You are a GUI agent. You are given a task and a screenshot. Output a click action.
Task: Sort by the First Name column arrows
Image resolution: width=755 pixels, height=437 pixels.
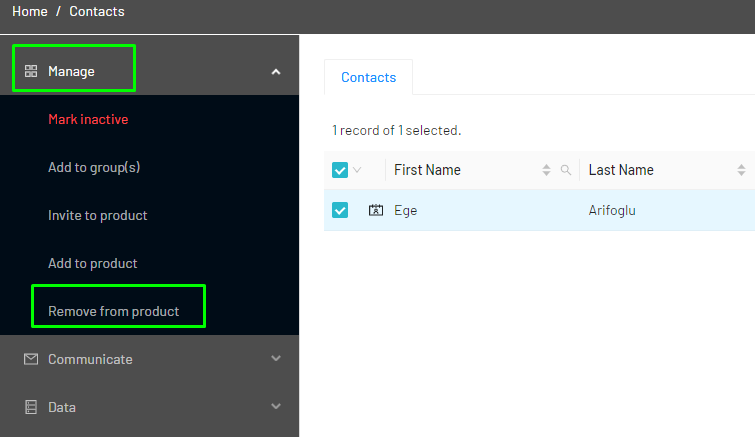point(546,170)
